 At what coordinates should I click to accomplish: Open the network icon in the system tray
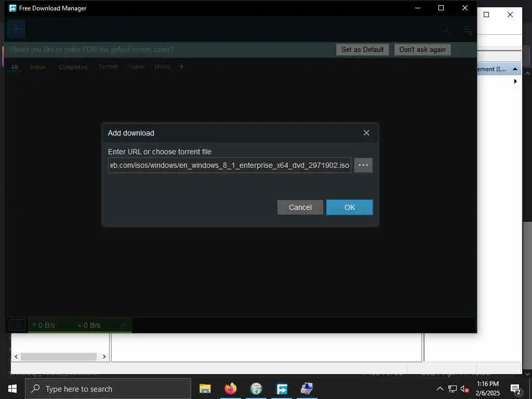(453, 389)
